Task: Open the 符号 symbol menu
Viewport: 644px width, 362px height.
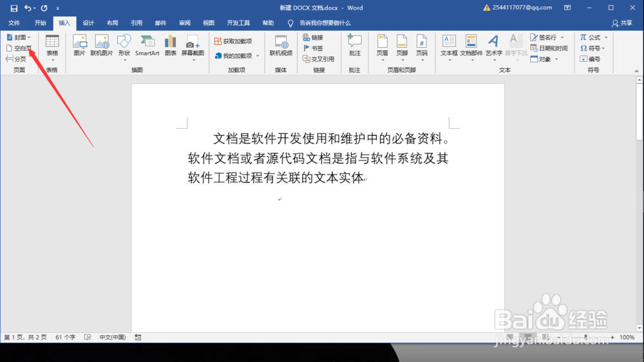Action: [x=592, y=48]
